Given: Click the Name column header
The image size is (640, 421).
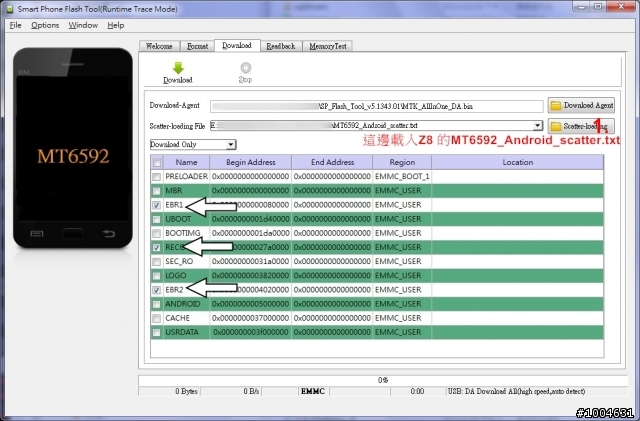Looking at the screenshot, I should point(186,163).
